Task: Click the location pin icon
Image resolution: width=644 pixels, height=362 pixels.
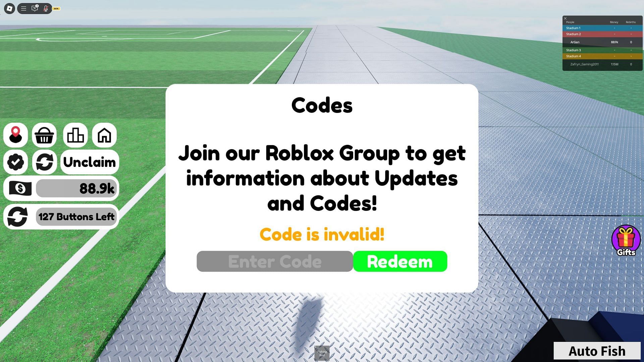Action: click(x=16, y=135)
